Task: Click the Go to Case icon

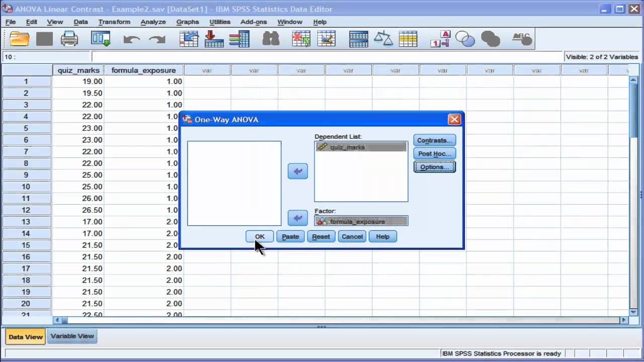Action: pos(189,39)
